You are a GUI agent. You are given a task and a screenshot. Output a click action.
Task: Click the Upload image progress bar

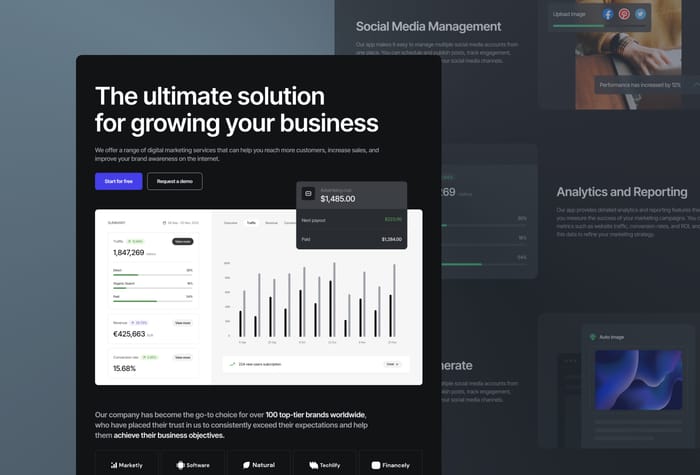pyautogui.click(x=599, y=26)
